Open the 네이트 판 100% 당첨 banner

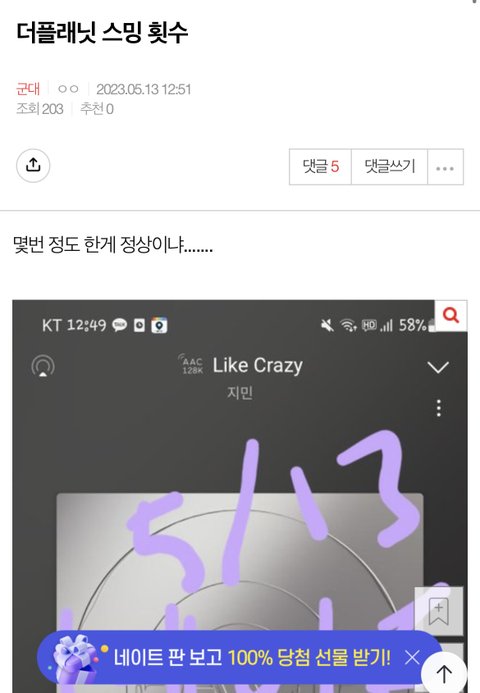pos(252,658)
